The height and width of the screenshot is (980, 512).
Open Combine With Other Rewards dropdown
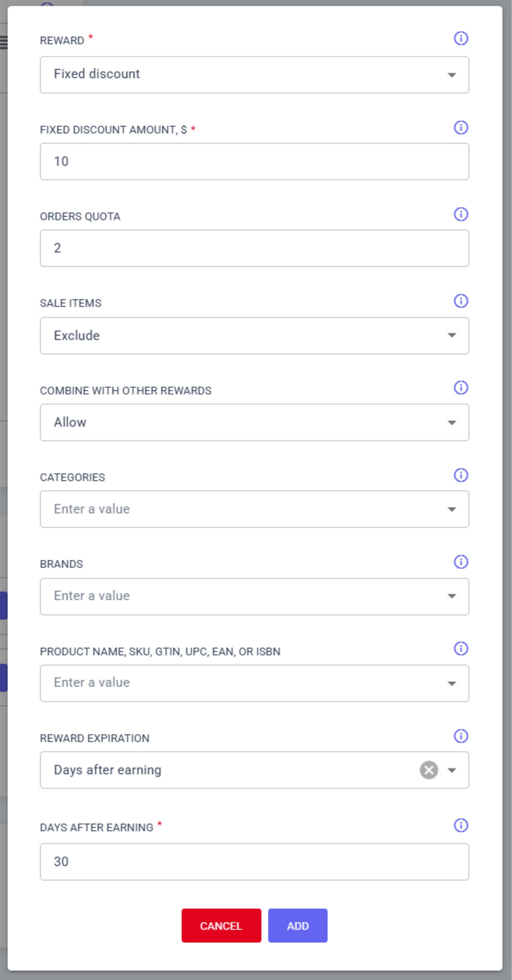[254, 422]
